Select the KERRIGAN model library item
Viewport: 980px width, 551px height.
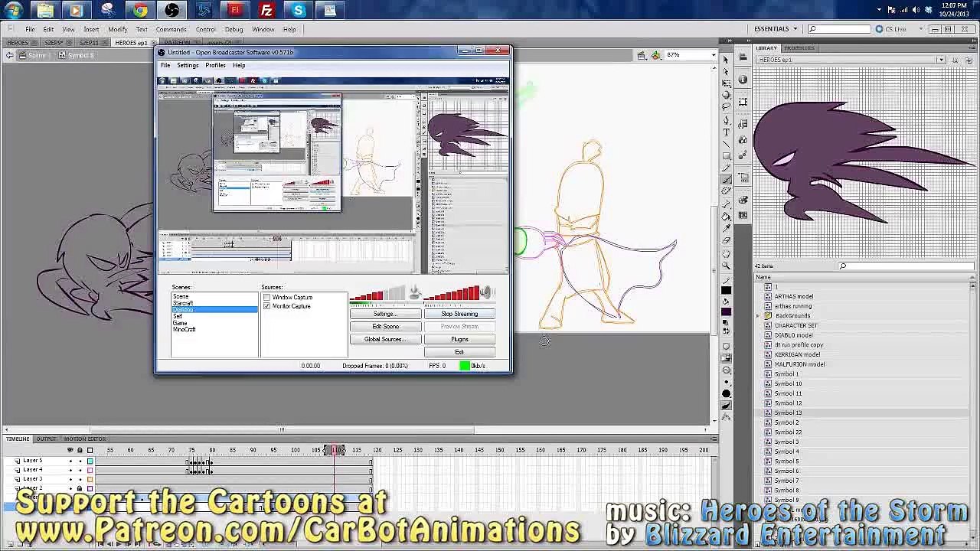click(x=797, y=355)
